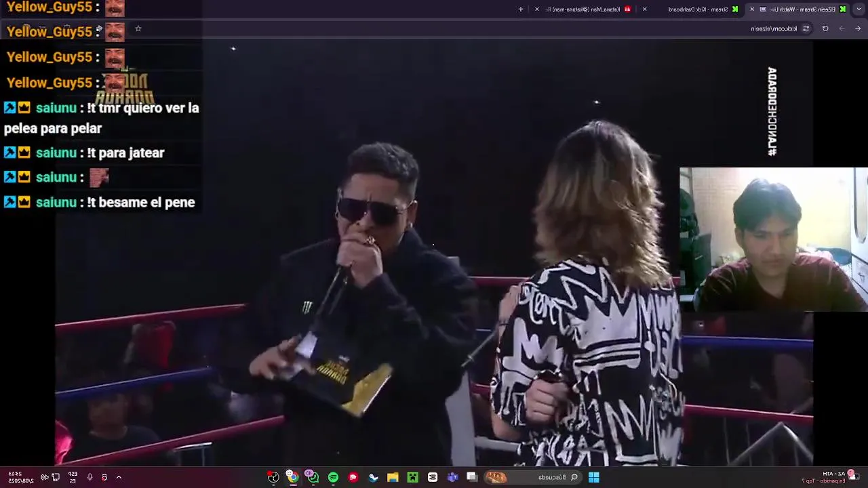Click the Búsqueda taskbar search box

(x=534, y=477)
